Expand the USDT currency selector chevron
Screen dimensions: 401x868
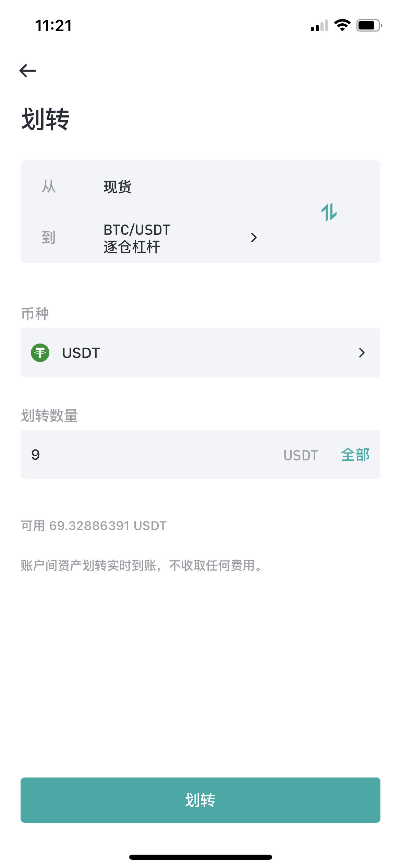pyautogui.click(x=362, y=353)
